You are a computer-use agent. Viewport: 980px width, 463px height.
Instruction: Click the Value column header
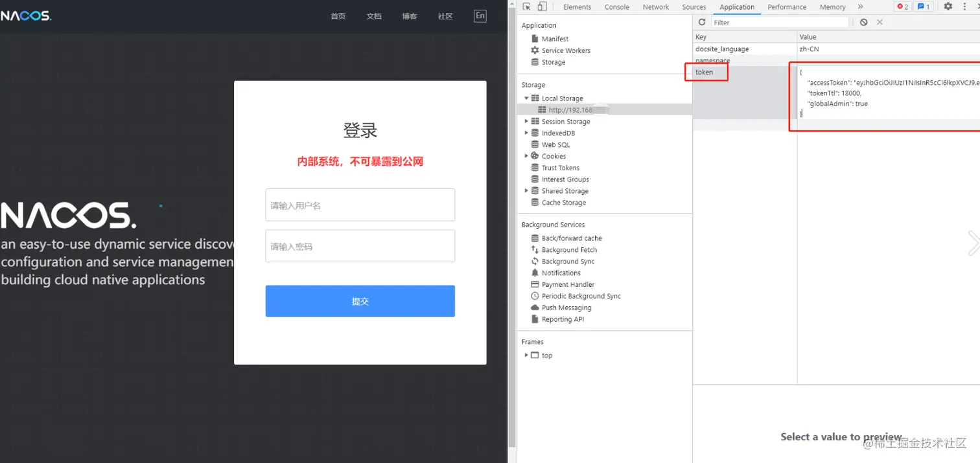point(889,37)
